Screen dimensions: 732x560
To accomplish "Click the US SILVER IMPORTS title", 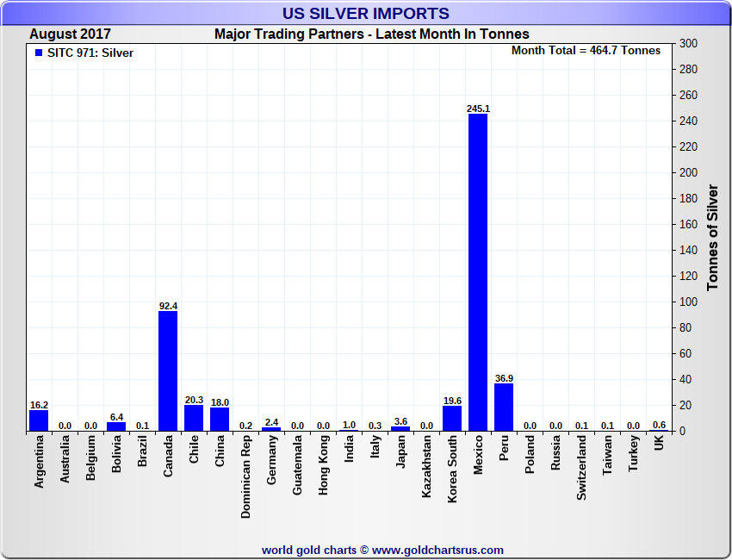I will 366,14.
